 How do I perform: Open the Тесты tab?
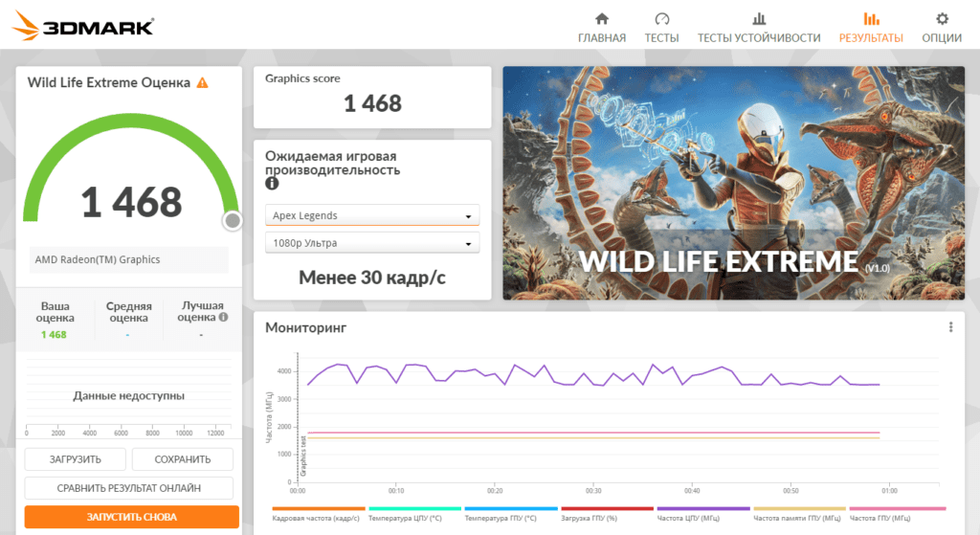click(x=661, y=37)
